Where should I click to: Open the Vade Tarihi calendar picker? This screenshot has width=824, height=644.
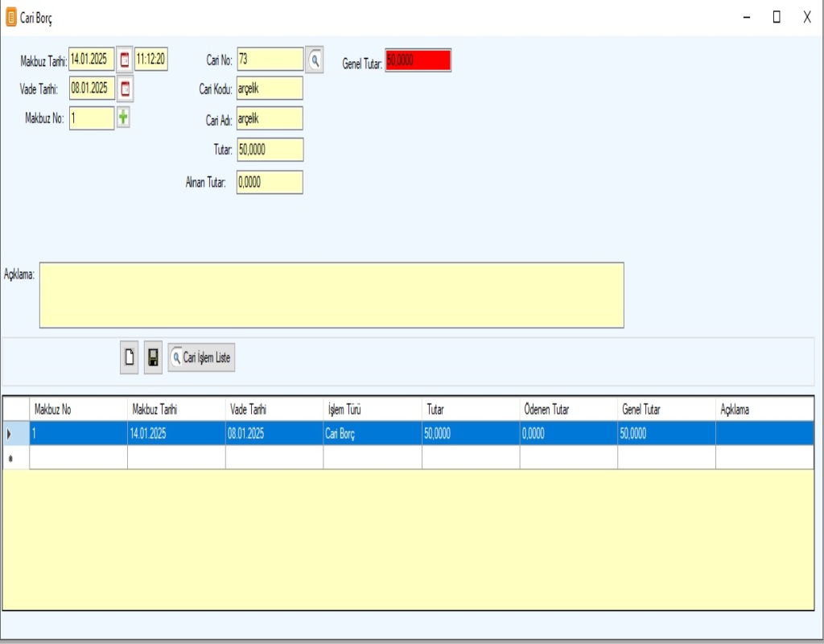[125, 89]
